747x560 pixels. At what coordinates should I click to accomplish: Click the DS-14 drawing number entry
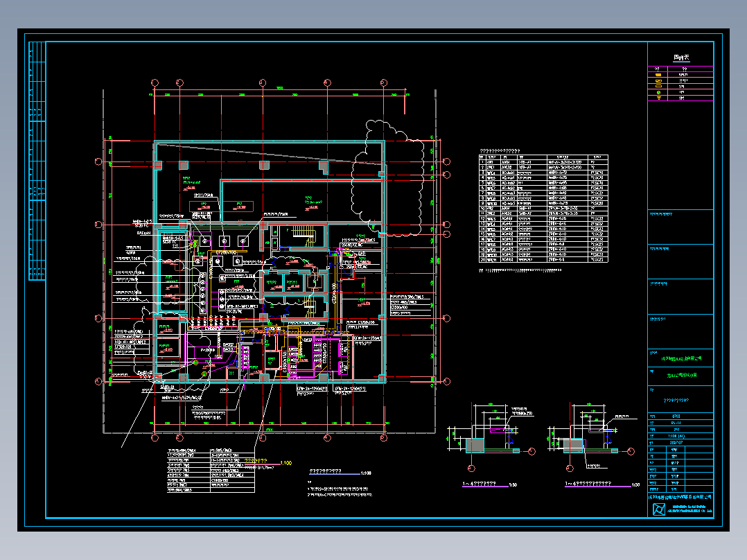[x=676, y=423]
